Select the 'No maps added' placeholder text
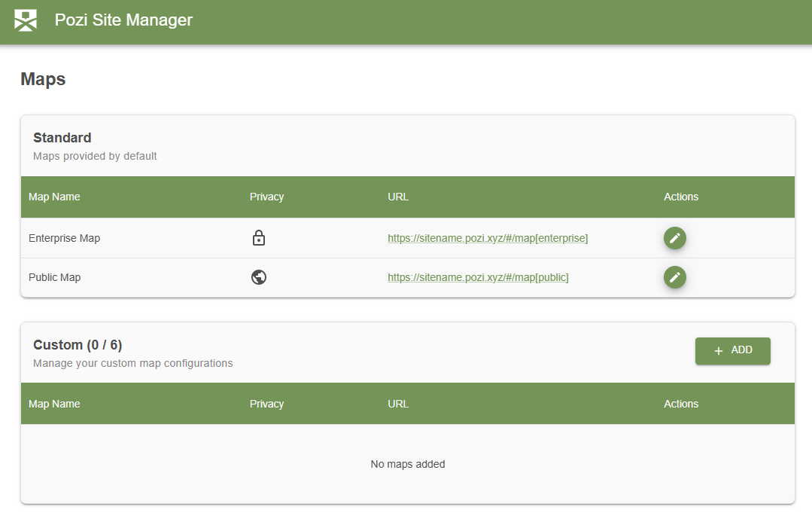 [x=407, y=464]
